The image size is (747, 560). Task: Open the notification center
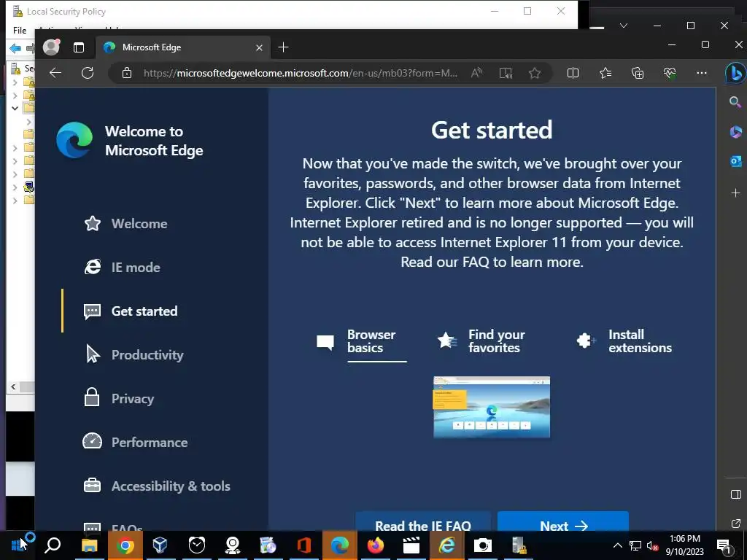(724, 545)
